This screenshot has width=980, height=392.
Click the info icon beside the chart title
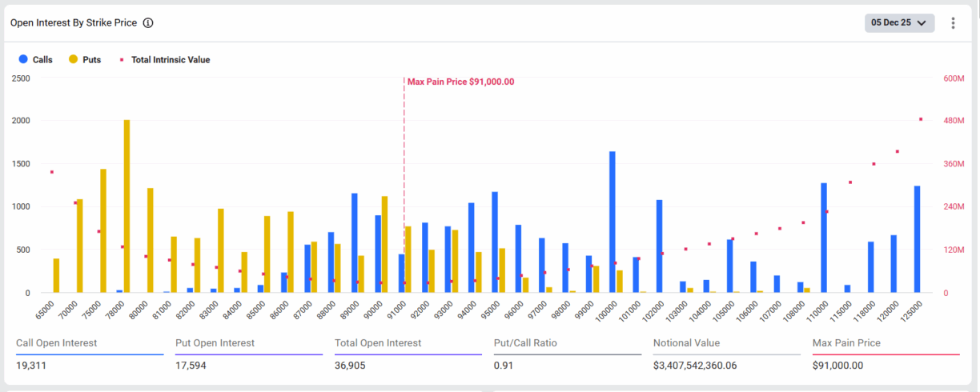coord(148,23)
